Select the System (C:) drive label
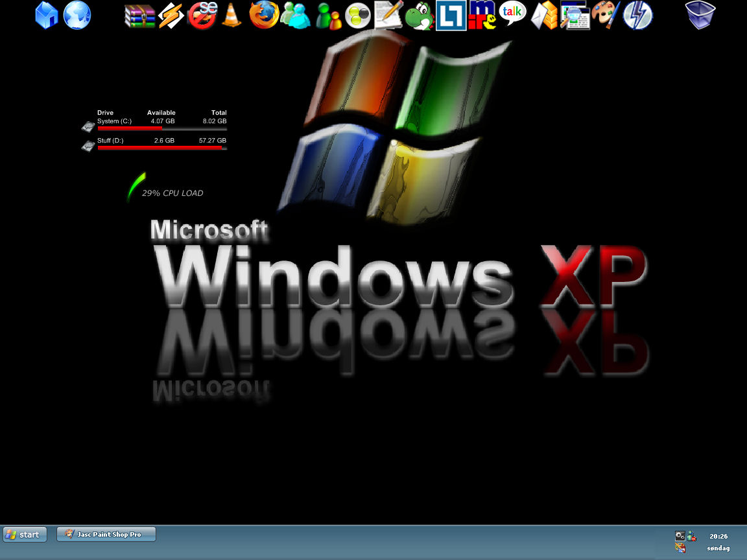747x560 pixels. pyautogui.click(x=114, y=121)
